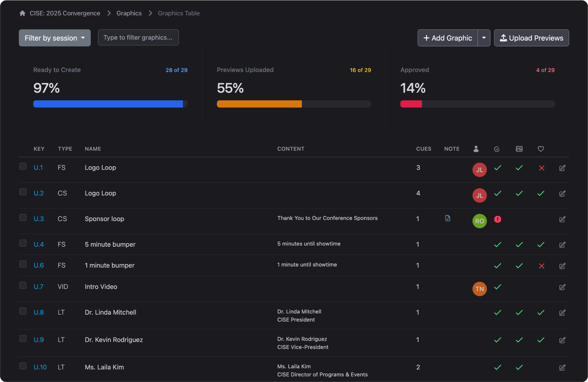Open edit icon for U.2 Logo Loop
Image resolution: width=588 pixels, height=382 pixels.
pyautogui.click(x=562, y=194)
